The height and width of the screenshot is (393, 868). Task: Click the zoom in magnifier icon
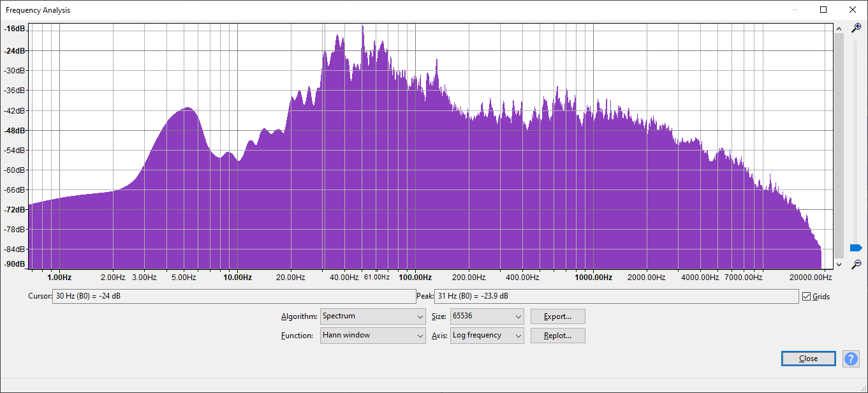[x=857, y=28]
